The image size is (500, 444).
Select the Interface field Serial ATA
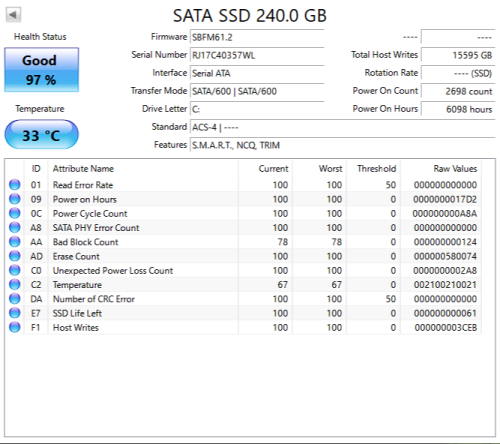pos(257,73)
